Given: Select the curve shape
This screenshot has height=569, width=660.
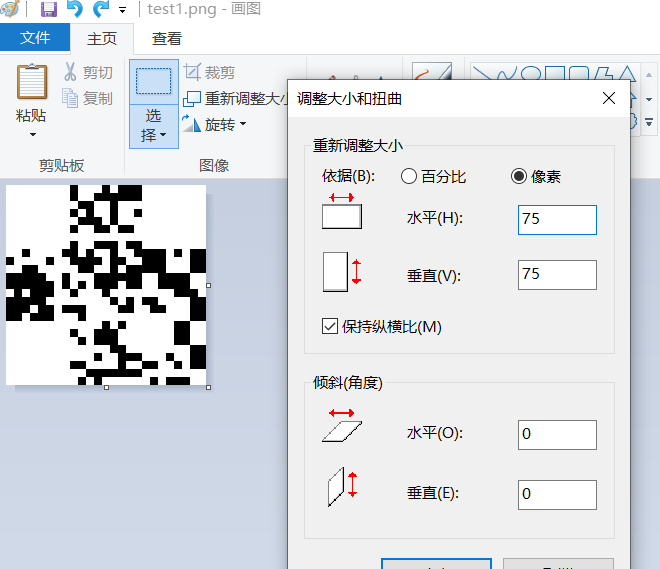Looking at the screenshot, I should click(506, 73).
